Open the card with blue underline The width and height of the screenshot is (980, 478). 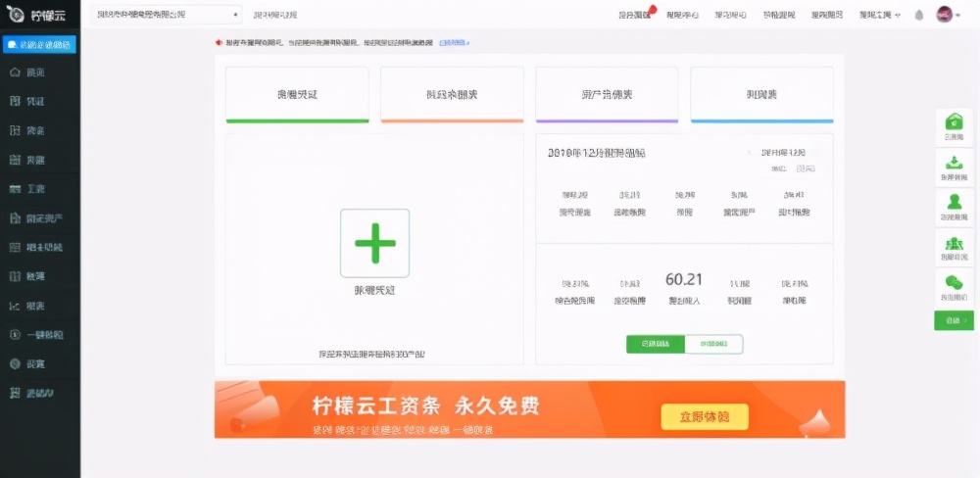761,94
